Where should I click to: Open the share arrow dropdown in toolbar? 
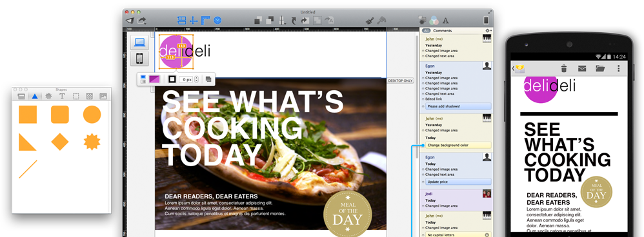click(142, 20)
